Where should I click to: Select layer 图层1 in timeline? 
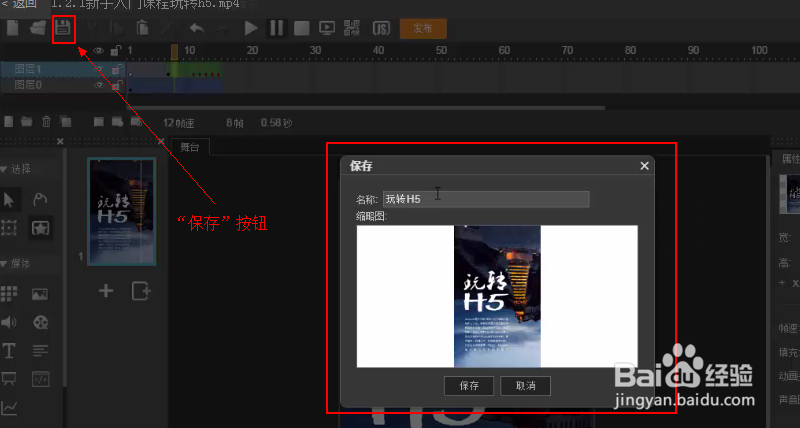click(28, 69)
